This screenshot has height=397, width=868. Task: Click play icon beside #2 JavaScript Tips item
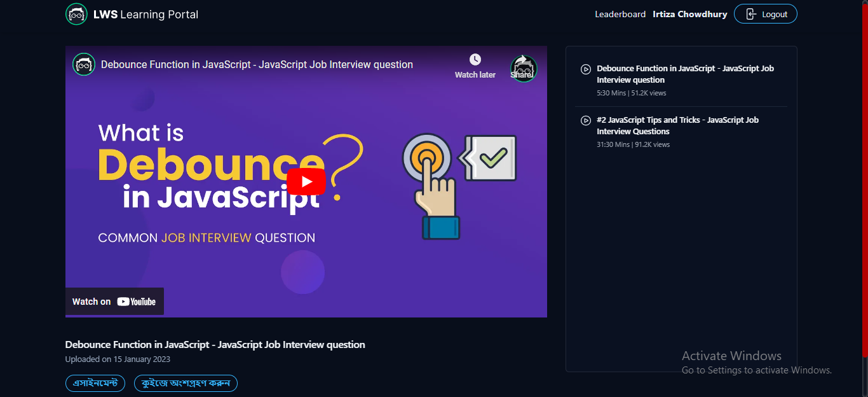click(x=586, y=120)
